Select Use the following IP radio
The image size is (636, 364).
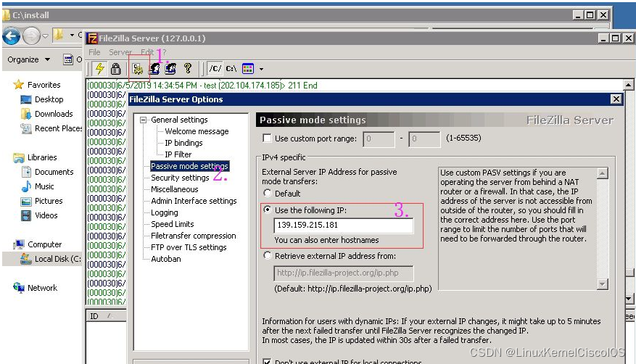268,210
